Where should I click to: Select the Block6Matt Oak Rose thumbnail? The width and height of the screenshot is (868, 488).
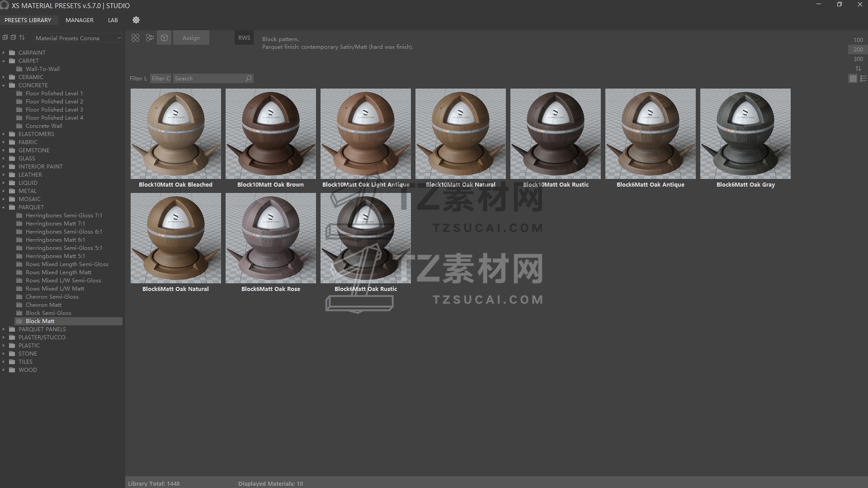(x=270, y=238)
